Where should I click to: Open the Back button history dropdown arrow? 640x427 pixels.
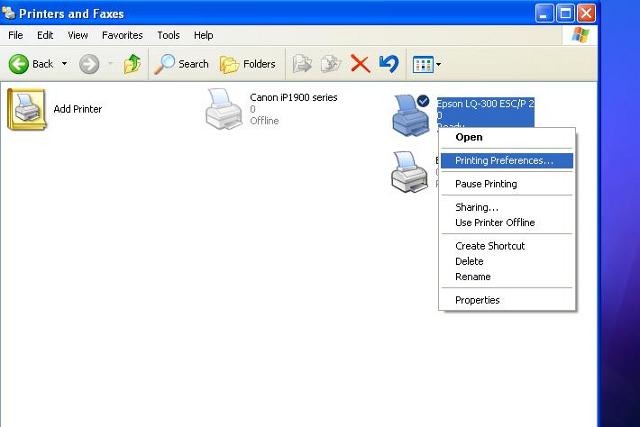coord(64,64)
